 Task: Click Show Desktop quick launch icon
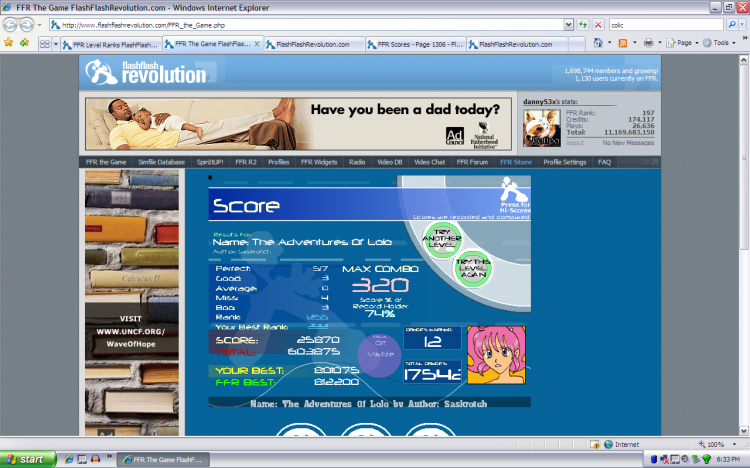(82, 459)
